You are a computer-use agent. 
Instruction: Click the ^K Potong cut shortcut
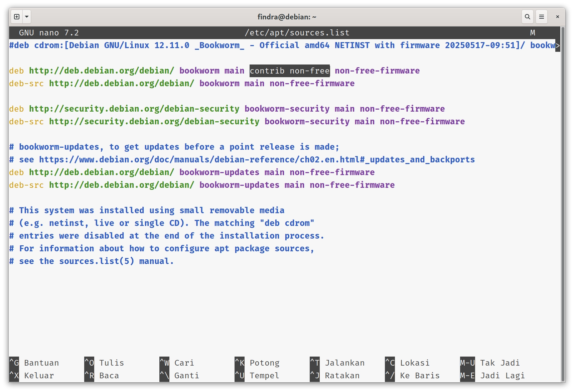257,363
